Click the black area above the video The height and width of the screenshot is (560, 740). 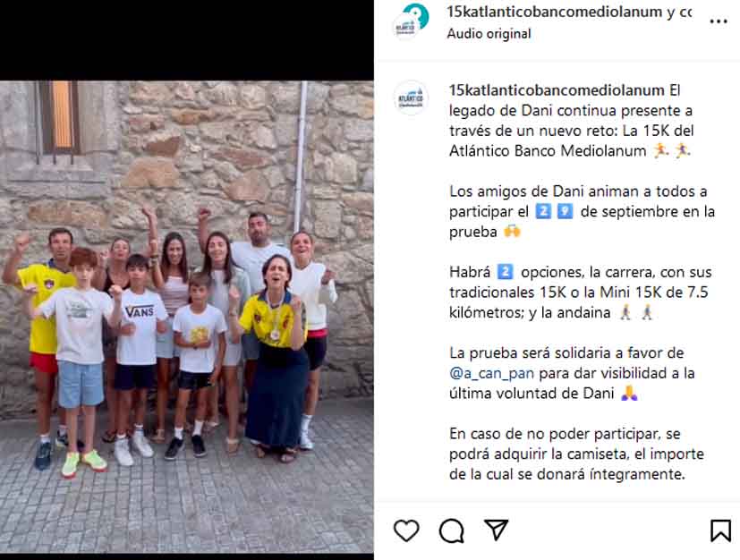click(187, 40)
